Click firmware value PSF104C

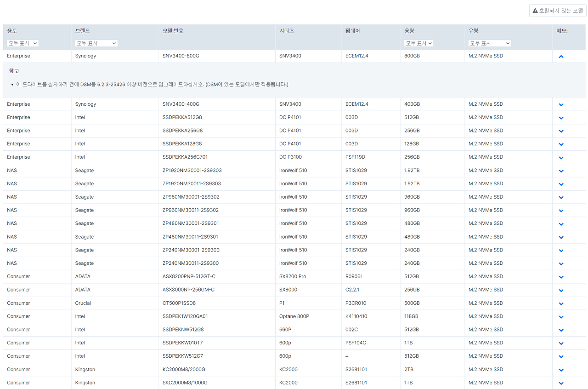(x=356, y=343)
